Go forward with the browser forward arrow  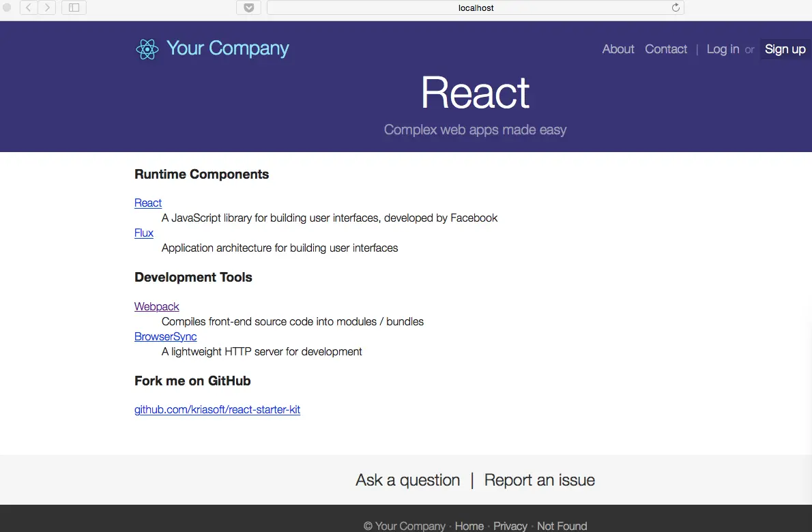[46, 8]
